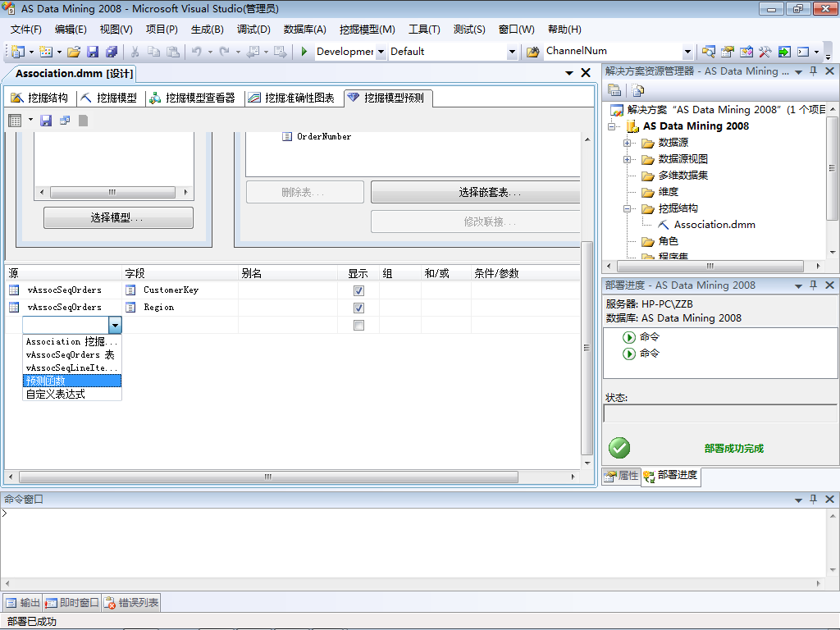Click the design area horizontal scrollbar thumb
Viewport: 840px width, 630px height.
268,477
